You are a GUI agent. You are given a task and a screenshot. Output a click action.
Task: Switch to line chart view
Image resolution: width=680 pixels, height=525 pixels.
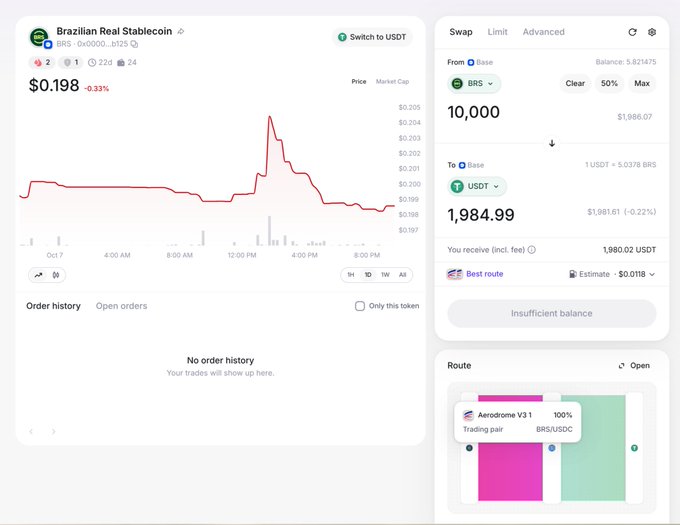[x=39, y=275]
